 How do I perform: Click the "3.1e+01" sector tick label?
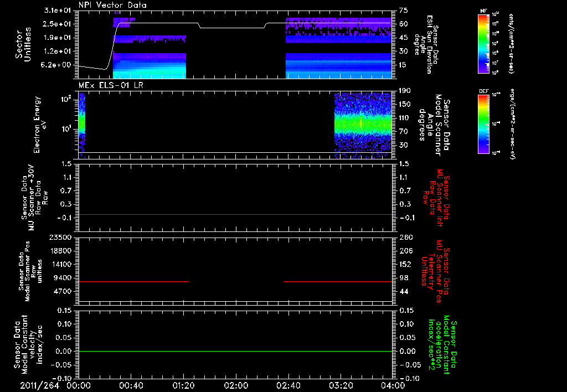(x=57, y=11)
